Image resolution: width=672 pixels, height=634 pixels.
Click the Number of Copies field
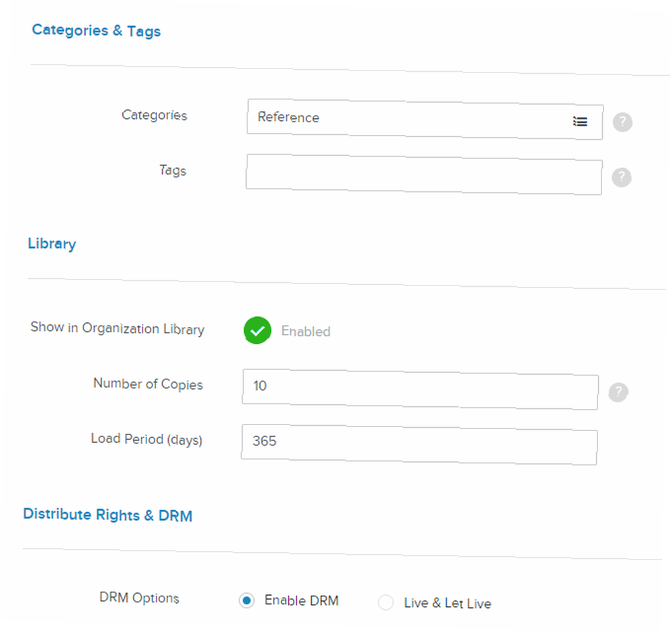click(421, 390)
